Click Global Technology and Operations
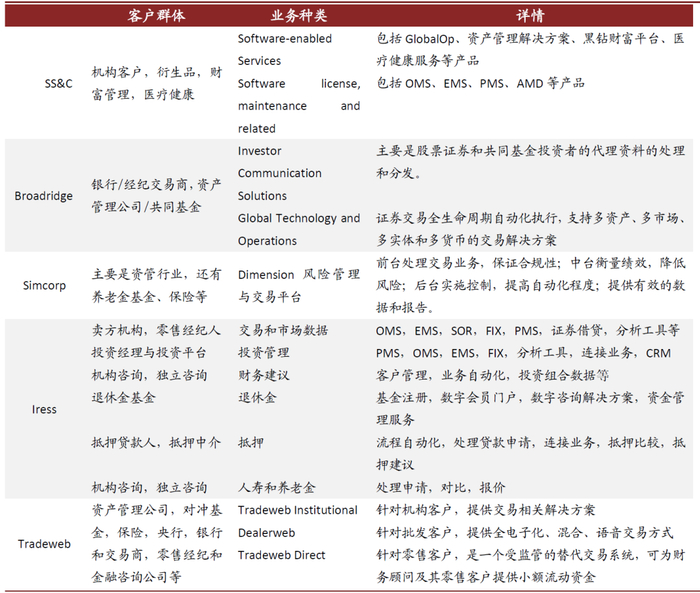 (x=299, y=230)
